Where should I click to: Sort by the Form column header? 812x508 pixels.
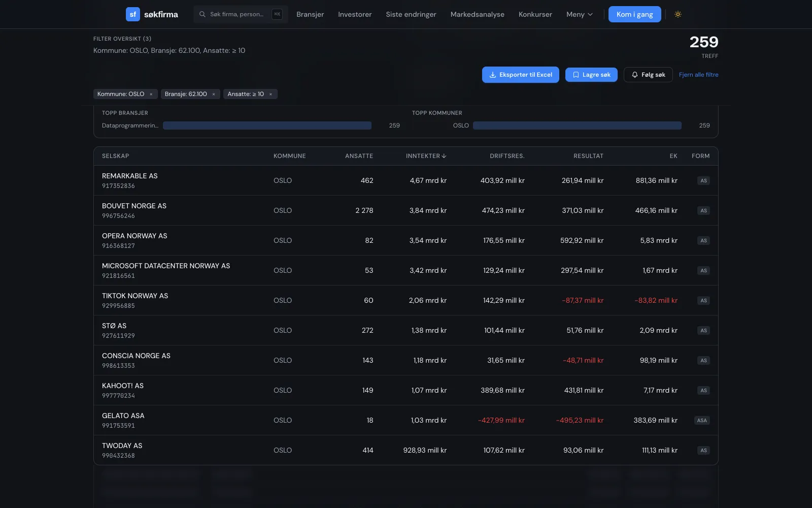click(701, 156)
